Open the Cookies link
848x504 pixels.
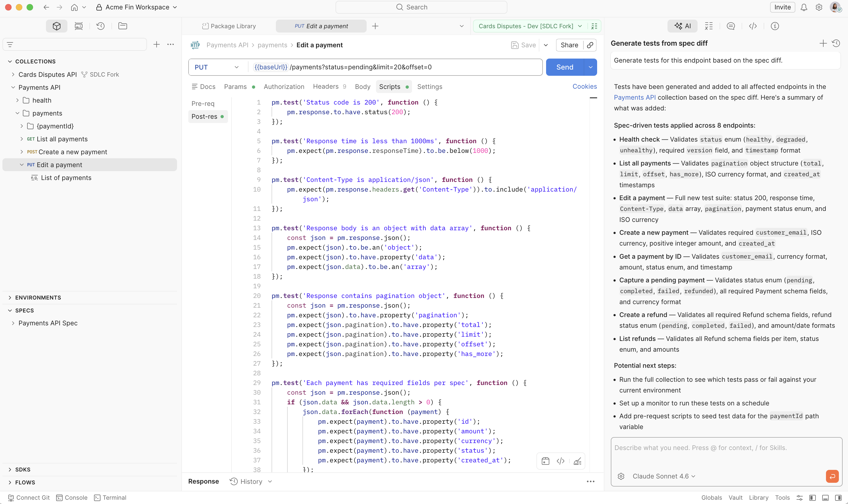584,87
